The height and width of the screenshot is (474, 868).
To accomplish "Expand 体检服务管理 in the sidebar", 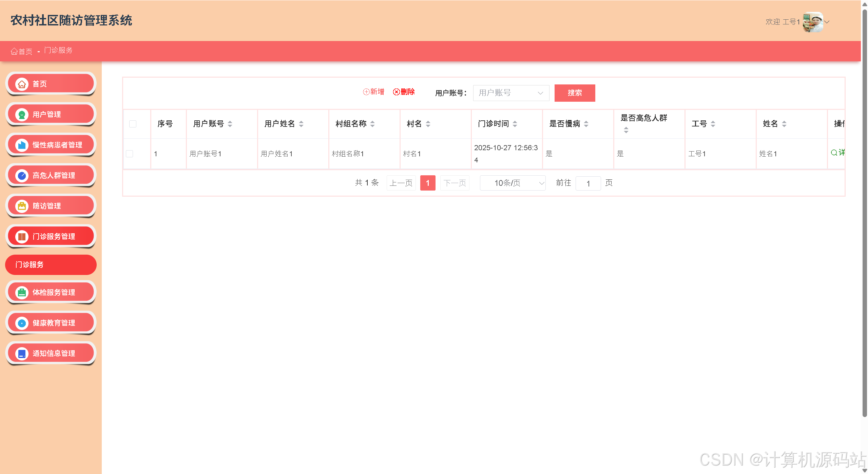I will 51,292.
